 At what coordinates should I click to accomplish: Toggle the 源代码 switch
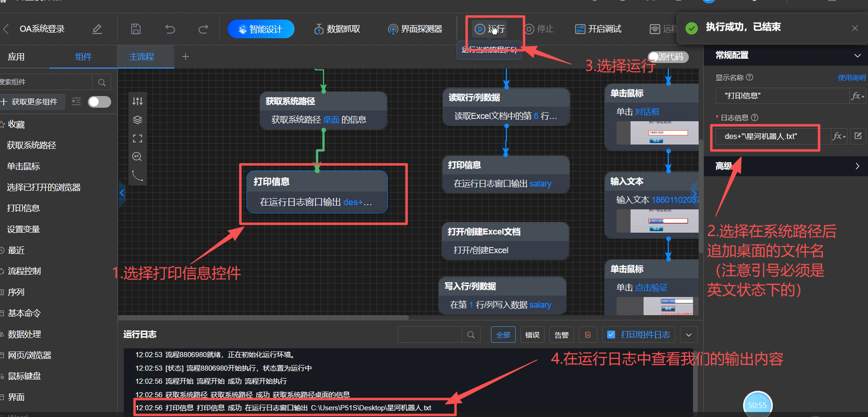(x=668, y=57)
